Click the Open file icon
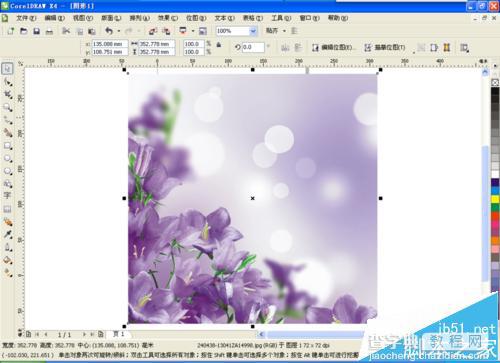Screen dimensions: 500x363 (23, 31)
